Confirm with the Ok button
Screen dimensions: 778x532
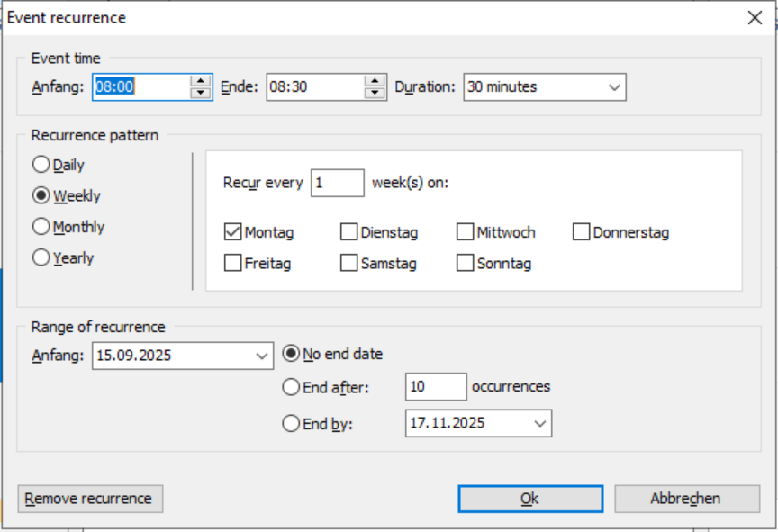[x=530, y=499]
